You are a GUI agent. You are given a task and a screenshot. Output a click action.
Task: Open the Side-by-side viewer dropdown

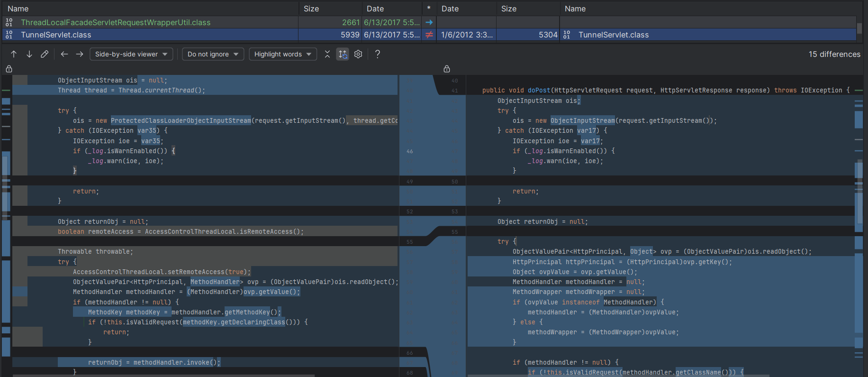tap(131, 54)
